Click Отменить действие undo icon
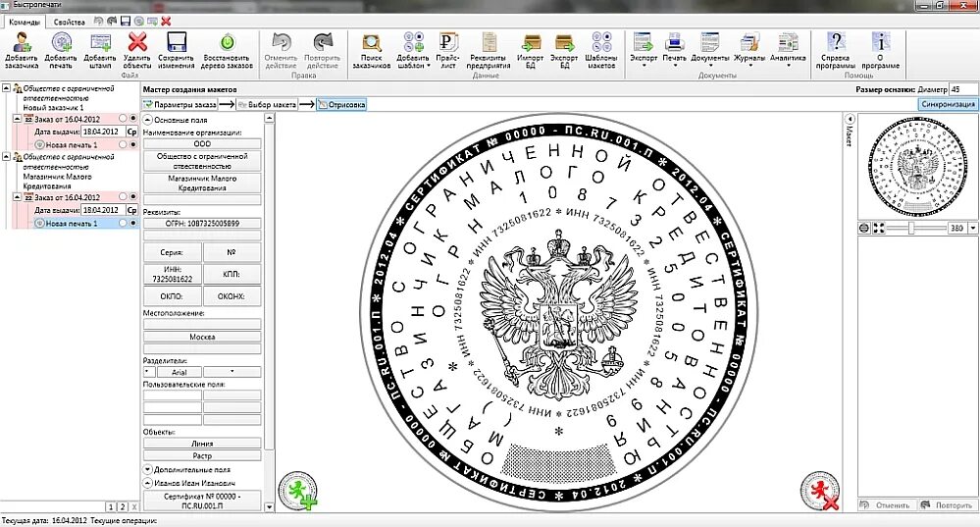Image resolution: width=980 pixels, height=527 pixels. 282,42
